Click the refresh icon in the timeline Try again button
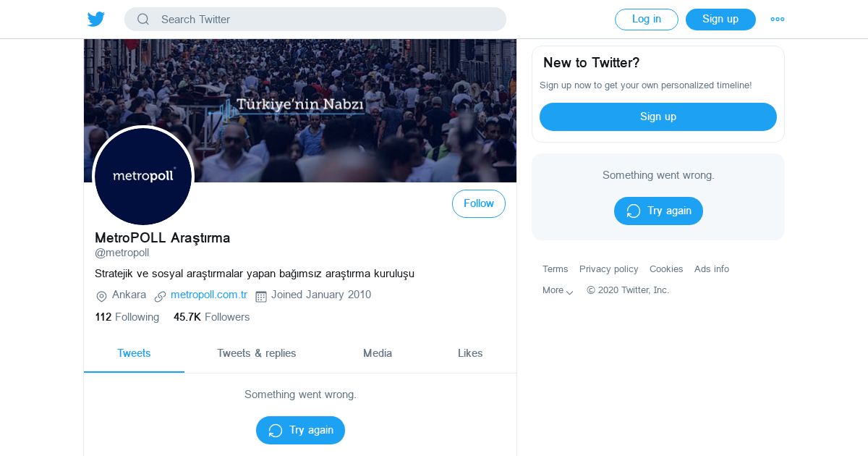 click(x=275, y=431)
